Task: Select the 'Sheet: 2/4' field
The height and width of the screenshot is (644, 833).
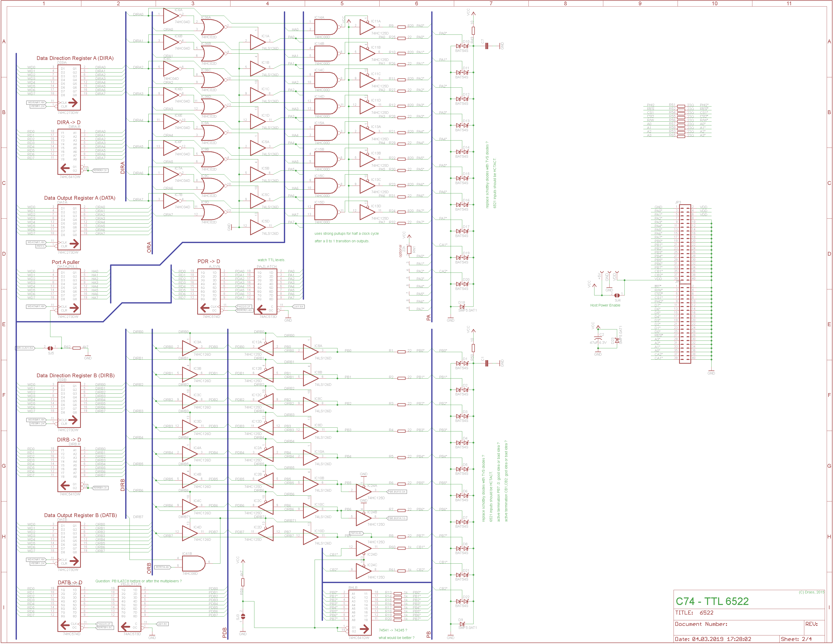Action: coord(796,639)
